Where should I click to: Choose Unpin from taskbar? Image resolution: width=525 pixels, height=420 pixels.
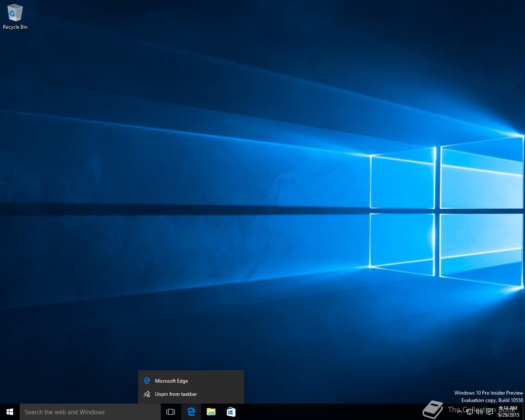191,394
